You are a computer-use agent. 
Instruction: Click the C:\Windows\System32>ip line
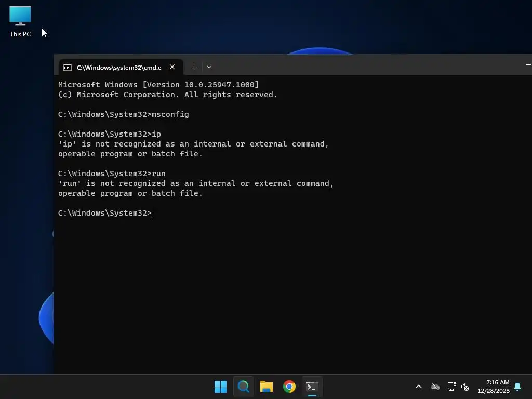(x=109, y=134)
